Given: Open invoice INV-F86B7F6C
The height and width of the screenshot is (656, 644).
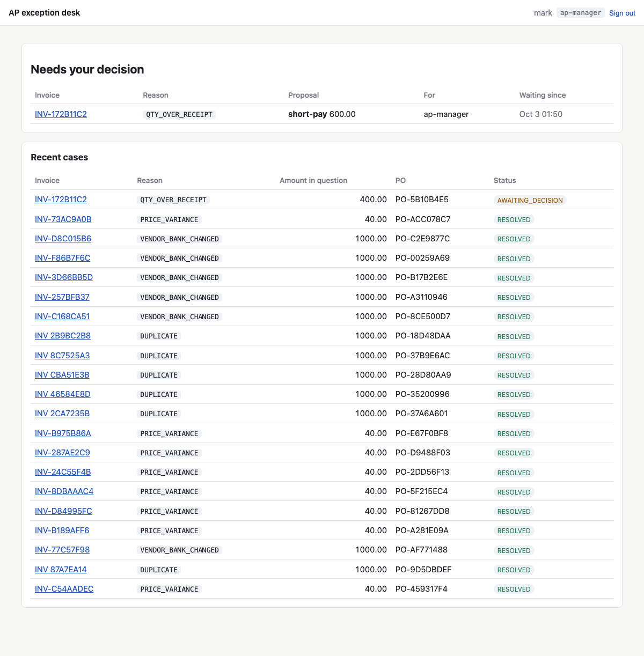Looking at the screenshot, I should [63, 258].
